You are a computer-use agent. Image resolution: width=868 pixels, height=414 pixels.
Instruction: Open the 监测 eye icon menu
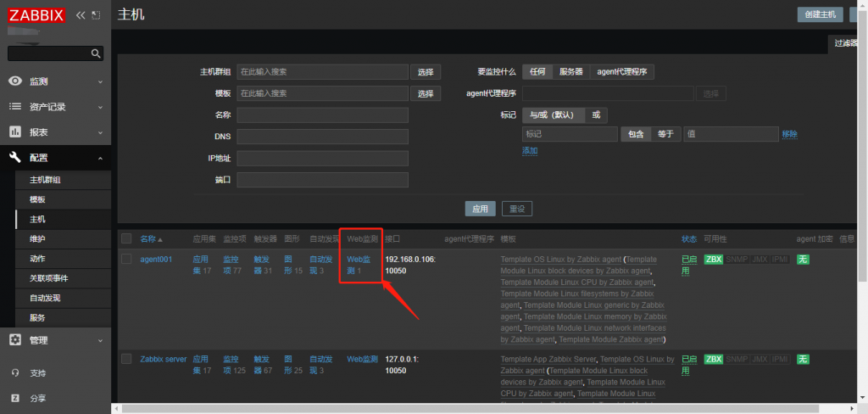(x=15, y=81)
